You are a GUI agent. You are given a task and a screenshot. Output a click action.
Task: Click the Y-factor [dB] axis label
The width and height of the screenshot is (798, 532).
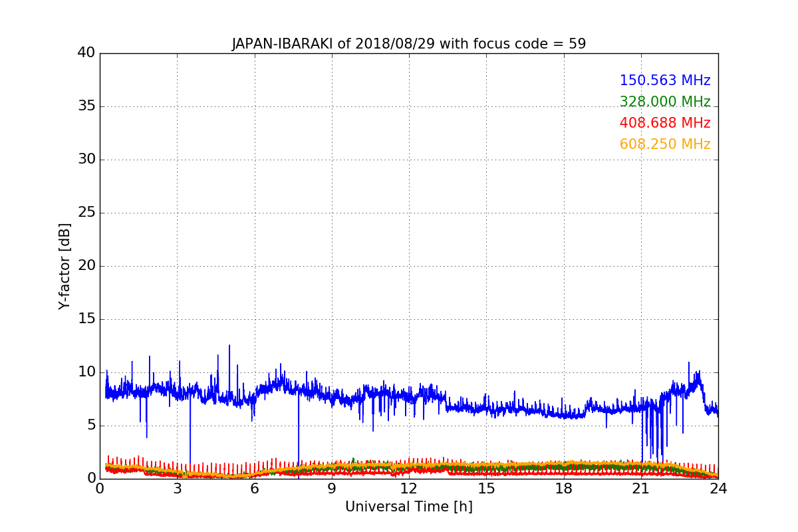[x=65, y=266]
